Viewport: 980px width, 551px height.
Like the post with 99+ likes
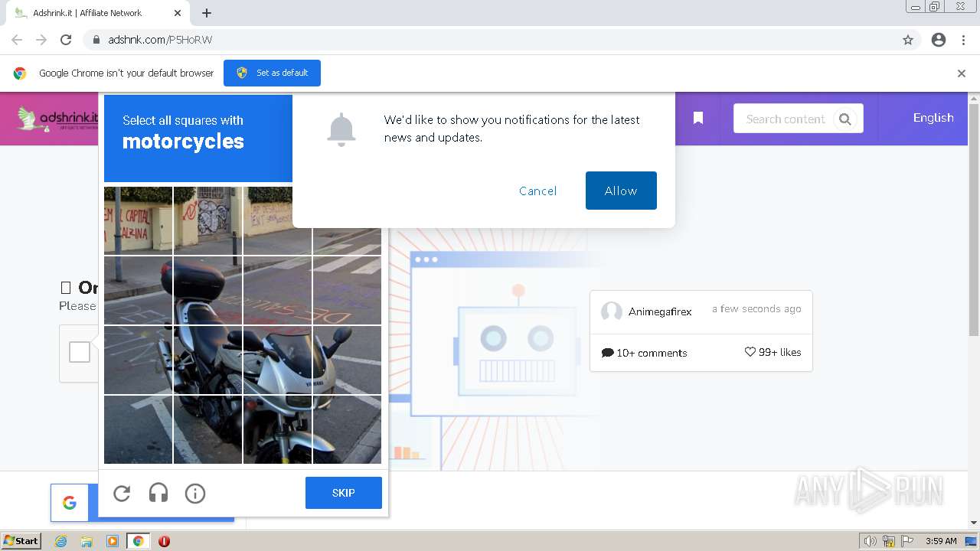tap(773, 352)
